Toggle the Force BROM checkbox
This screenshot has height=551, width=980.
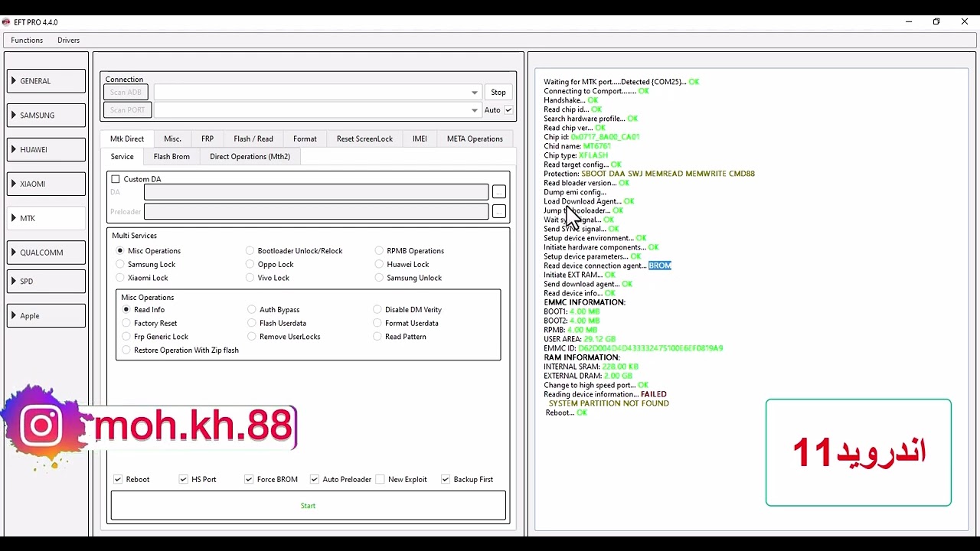(x=249, y=480)
